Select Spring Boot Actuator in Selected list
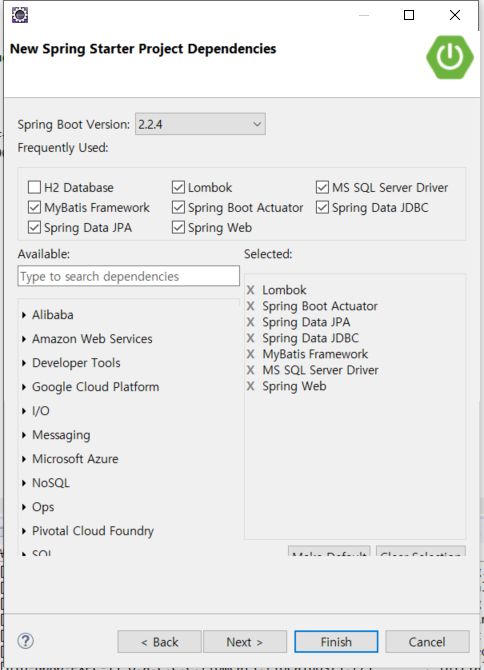 tap(320, 306)
